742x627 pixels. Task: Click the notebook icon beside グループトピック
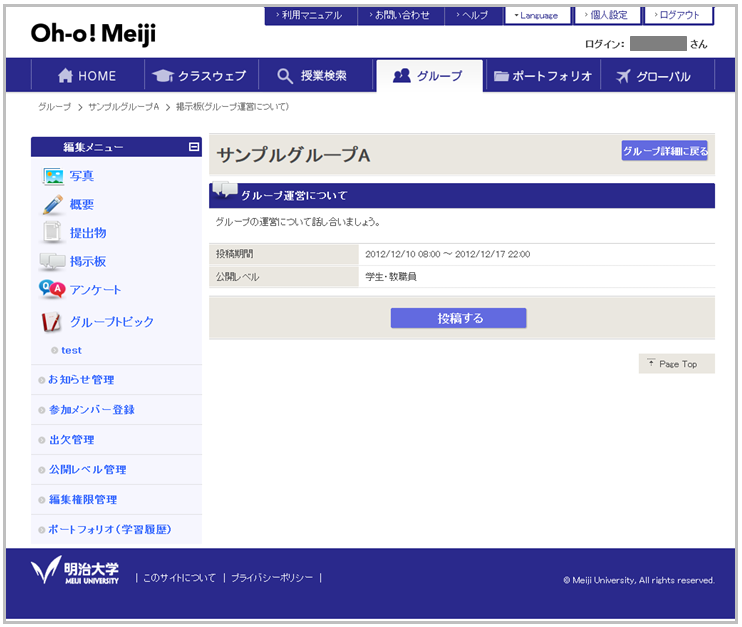51,322
